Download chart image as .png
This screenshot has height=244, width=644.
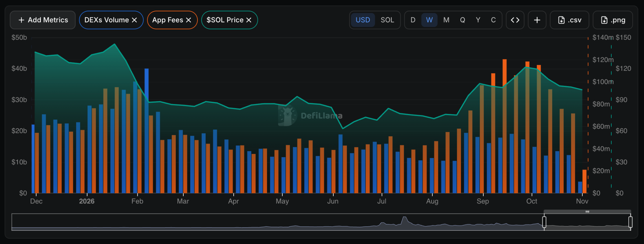pyautogui.click(x=613, y=20)
